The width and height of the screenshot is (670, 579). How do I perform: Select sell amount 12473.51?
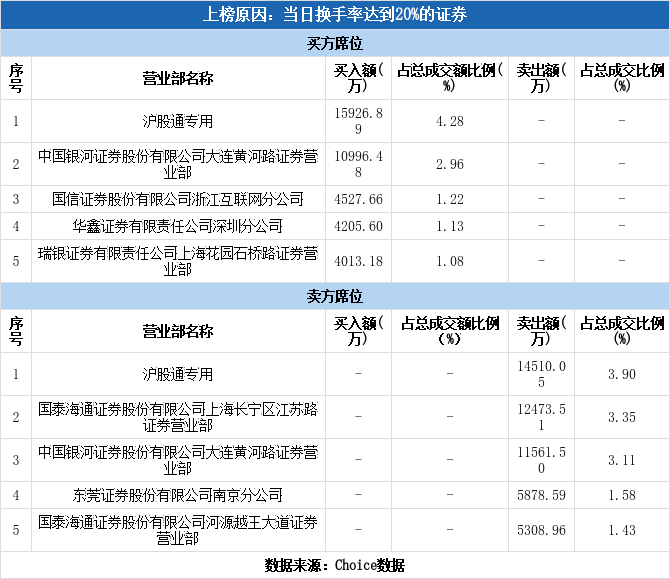pos(541,417)
